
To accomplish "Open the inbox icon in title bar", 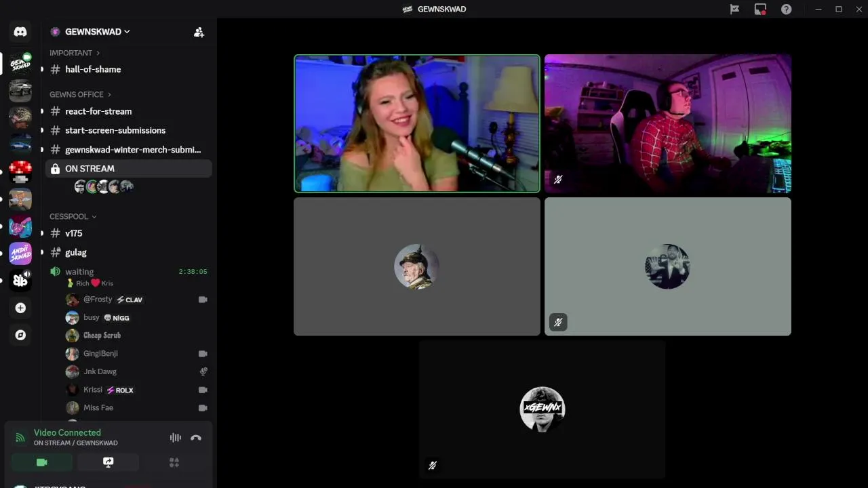I will [x=760, y=9].
